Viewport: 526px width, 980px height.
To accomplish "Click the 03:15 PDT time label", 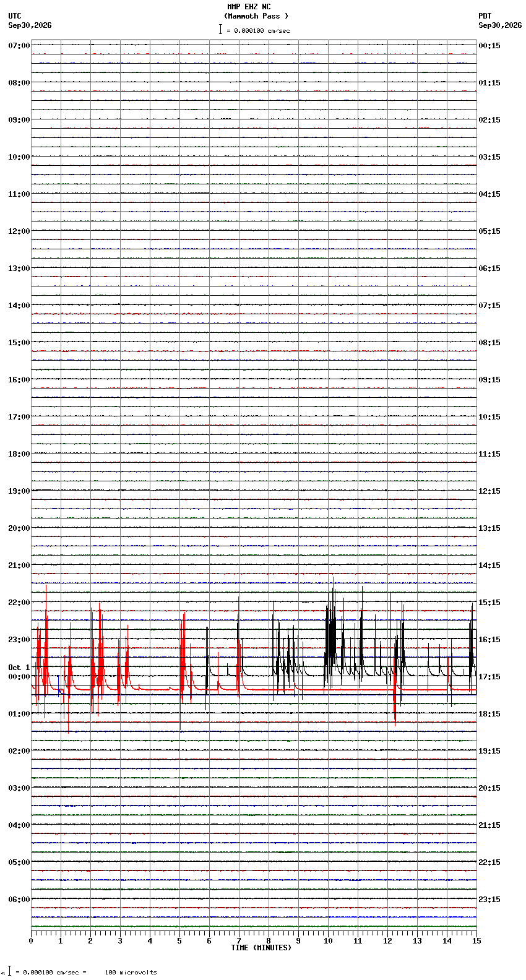I will pyautogui.click(x=489, y=157).
